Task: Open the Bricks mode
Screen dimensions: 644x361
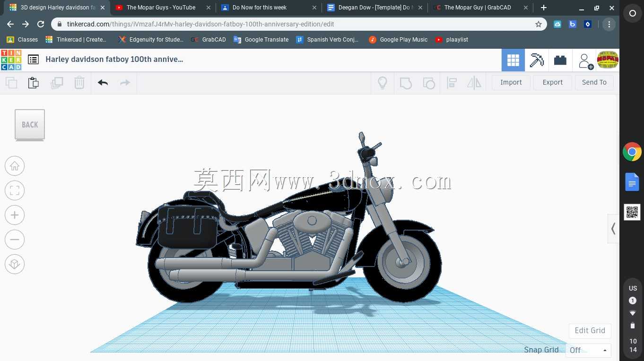Action: click(x=560, y=60)
